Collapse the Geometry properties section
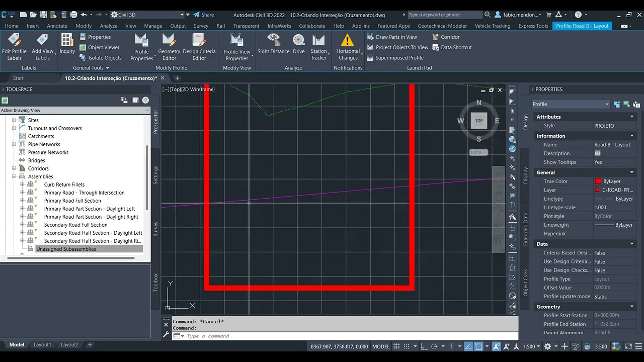This screenshot has height=362, width=644. point(632,307)
